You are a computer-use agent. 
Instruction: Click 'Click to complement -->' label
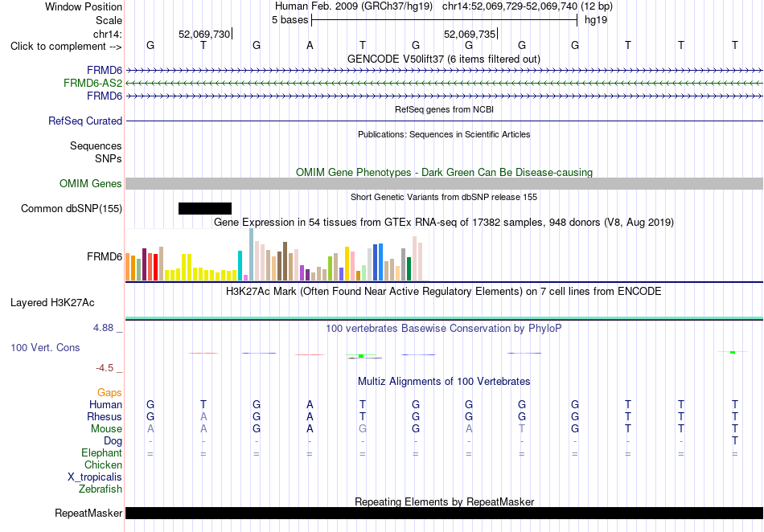pos(66,47)
